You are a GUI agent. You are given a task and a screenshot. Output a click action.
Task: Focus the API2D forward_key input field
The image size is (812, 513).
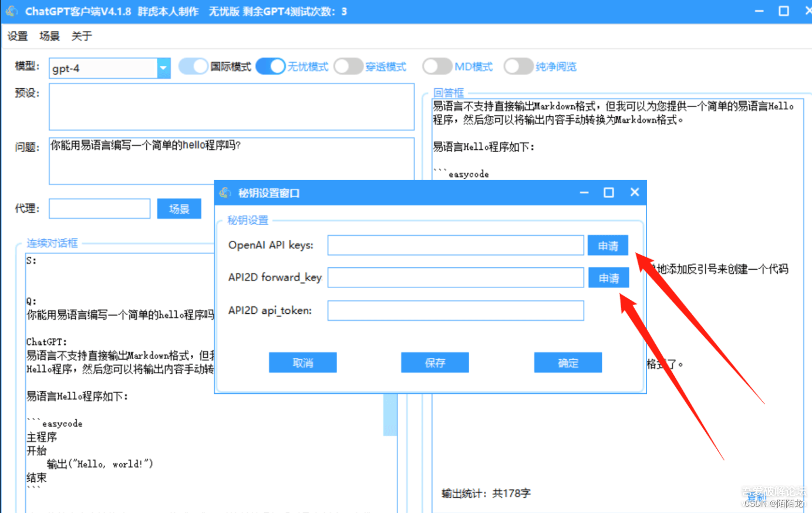click(x=456, y=278)
